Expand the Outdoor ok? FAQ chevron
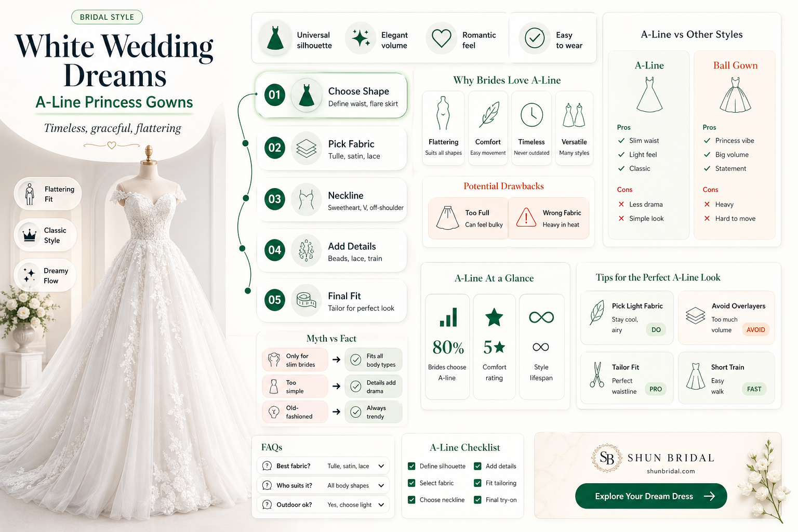Image resolution: width=798 pixels, height=532 pixels. click(x=381, y=504)
